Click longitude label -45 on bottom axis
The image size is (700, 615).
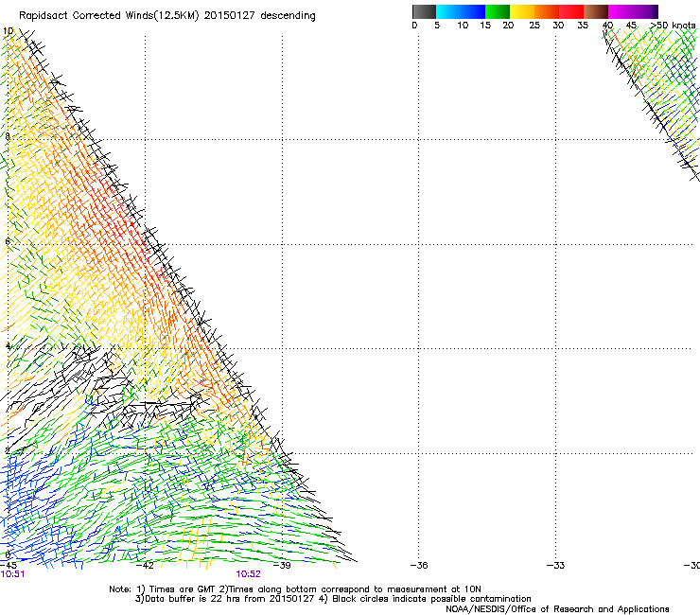tap(9, 566)
